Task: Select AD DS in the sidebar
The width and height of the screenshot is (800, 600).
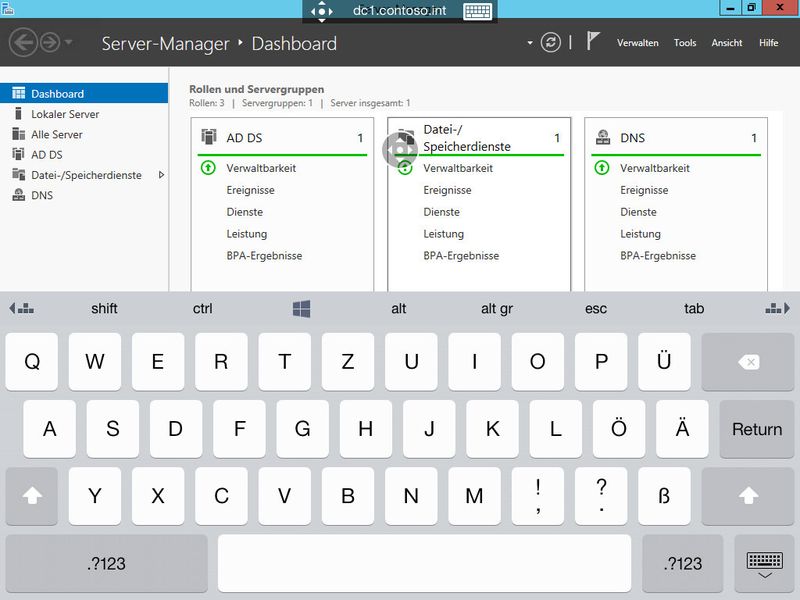Action: [84, 154]
